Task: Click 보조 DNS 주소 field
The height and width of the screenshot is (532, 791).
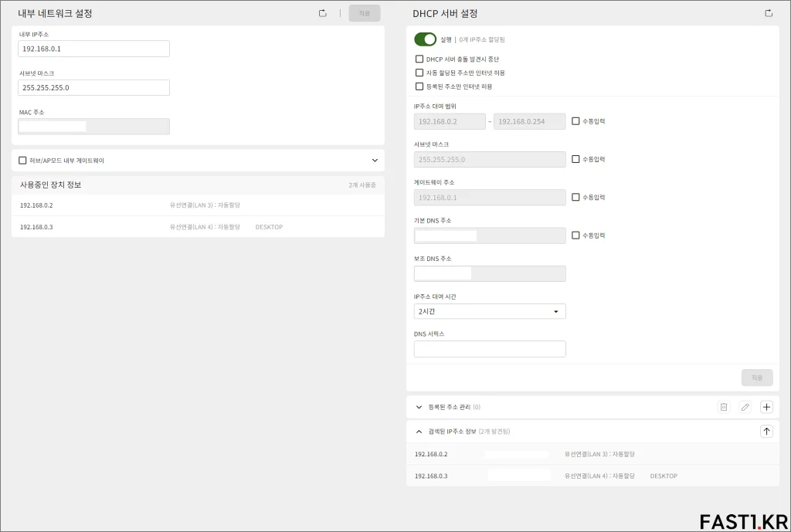Action: click(490, 274)
